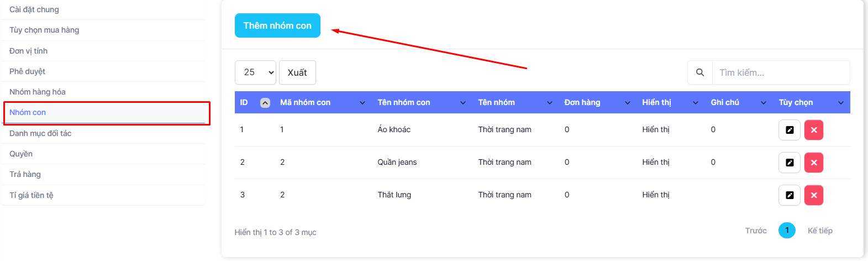868x261 pixels.
Task: Open Hiển thị column header chevron
Action: point(696,103)
